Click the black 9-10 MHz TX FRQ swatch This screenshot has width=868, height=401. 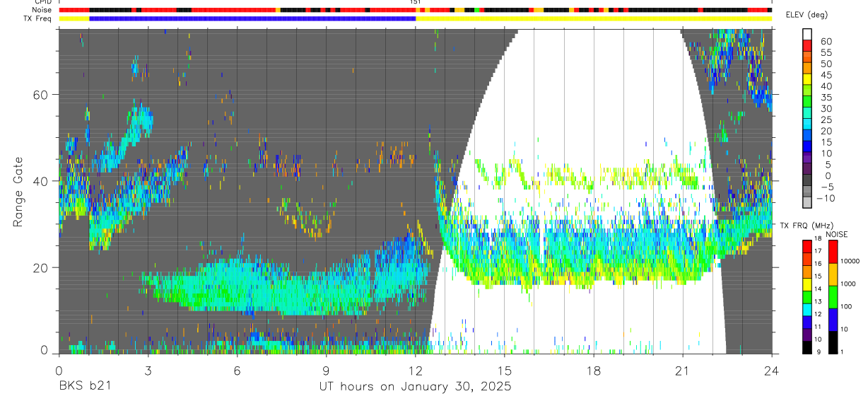tap(807, 347)
